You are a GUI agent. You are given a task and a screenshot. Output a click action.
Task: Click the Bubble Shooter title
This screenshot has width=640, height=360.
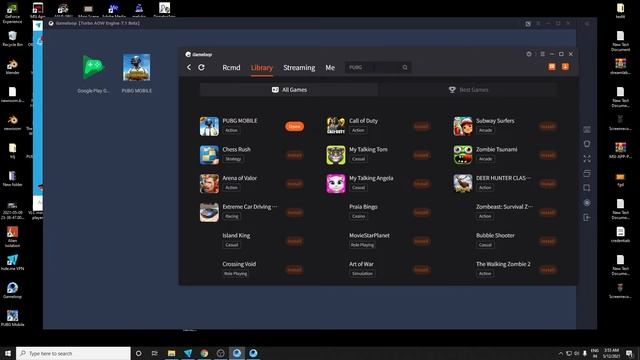[x=495, y=236]
